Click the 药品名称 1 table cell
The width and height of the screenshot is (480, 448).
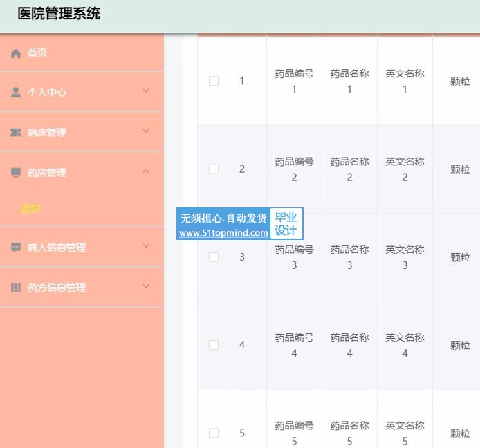click(349, 81)
